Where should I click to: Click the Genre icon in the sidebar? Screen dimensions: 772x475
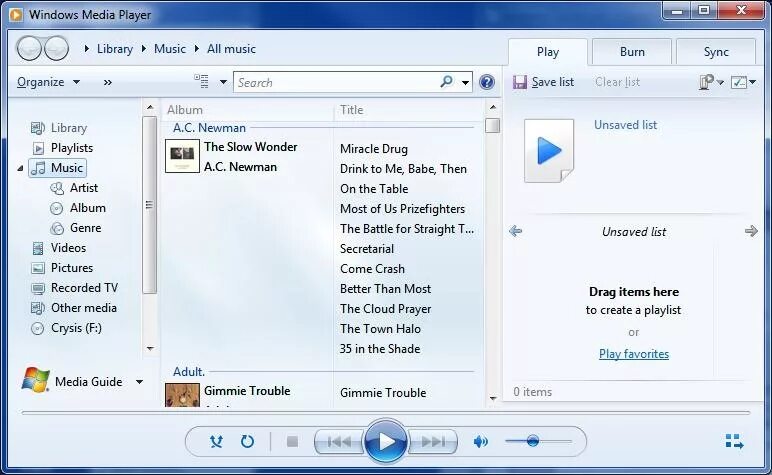tap(57, 228)
